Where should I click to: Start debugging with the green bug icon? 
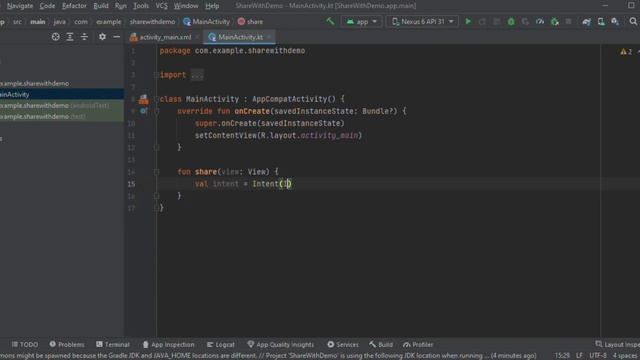click(511, 22)
